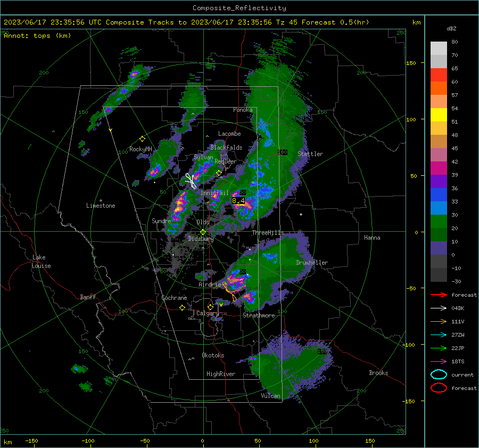This screenshot has height=448, width=479.
Task: Click the ThreeHills city label
Action: click(x=268, y=233)
